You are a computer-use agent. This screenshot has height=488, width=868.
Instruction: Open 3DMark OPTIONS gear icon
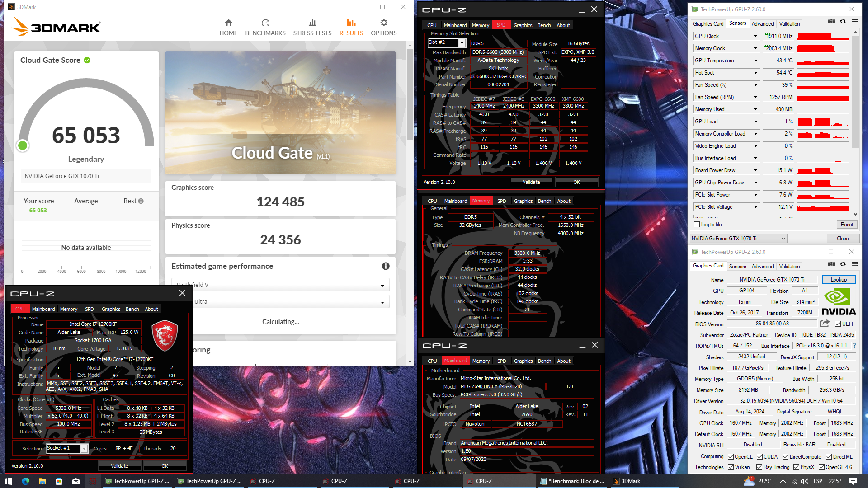pos(384,23)
